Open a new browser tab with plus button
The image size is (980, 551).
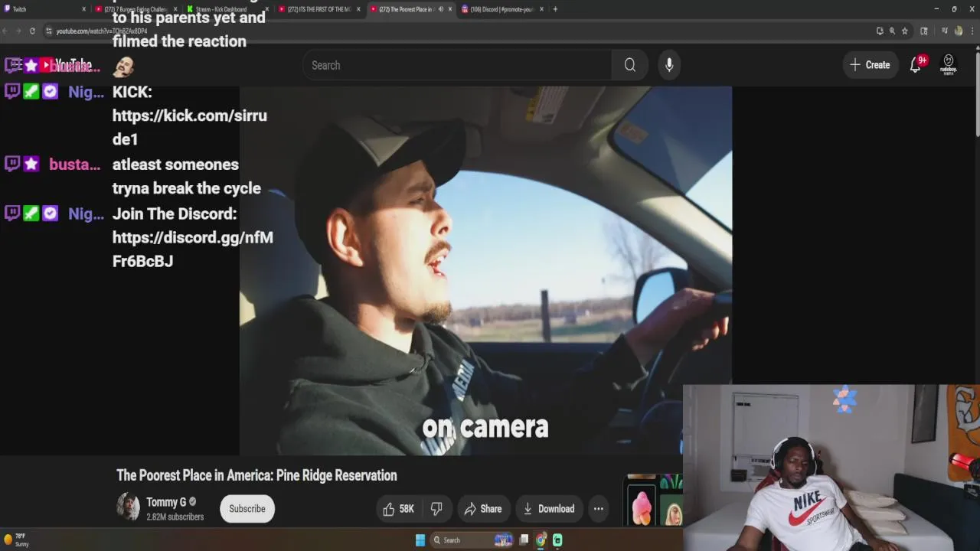coord(556,9)
